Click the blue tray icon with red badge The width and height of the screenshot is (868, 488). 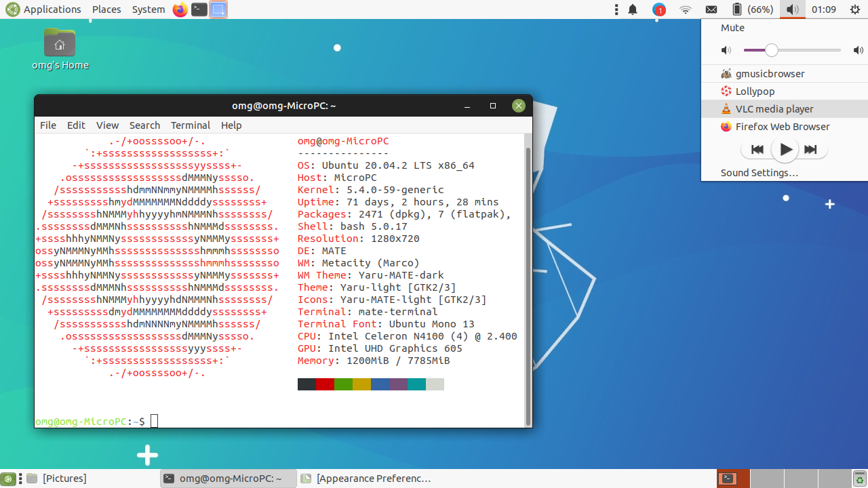(x=659, y=9)
